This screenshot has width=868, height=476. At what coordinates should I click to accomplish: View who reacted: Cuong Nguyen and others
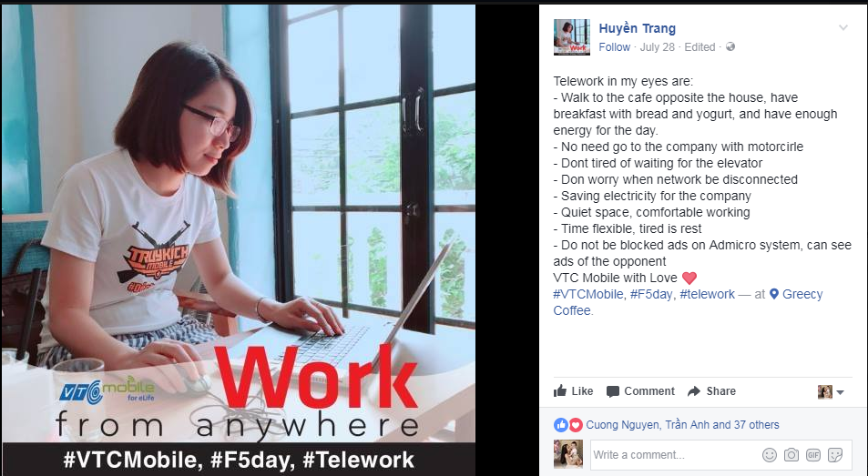(682, 425)
